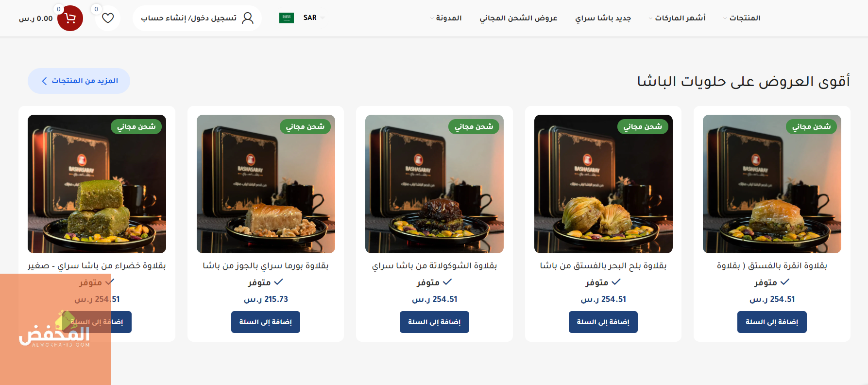Click شحن مجاني badge on walnut baklava

click(x=305, y=126)
